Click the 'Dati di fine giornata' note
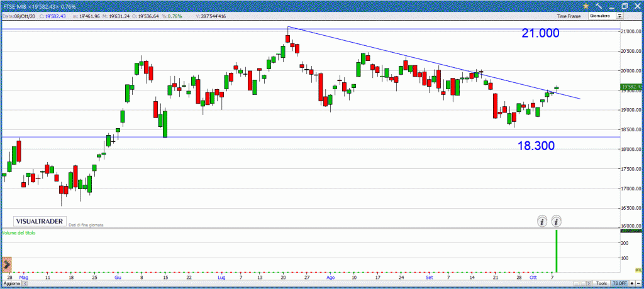This screenshot has height=289, width=644. (86, 225)
